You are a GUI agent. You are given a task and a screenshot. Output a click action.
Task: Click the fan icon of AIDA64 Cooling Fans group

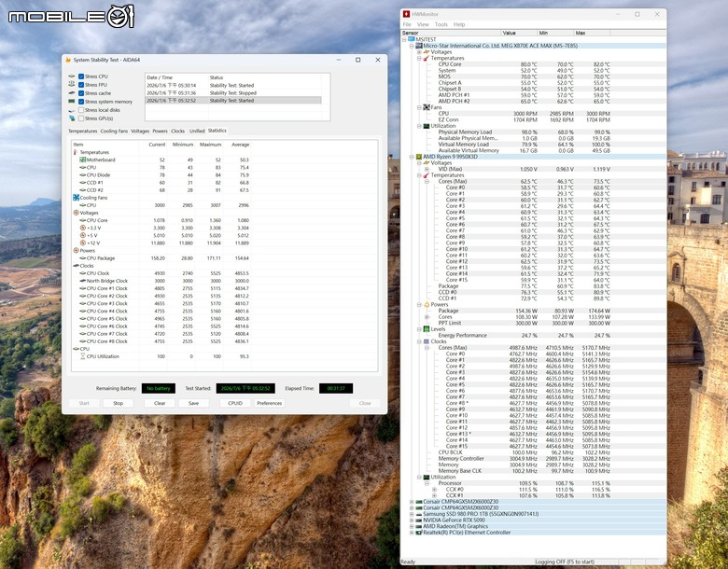tap(77, 197)
